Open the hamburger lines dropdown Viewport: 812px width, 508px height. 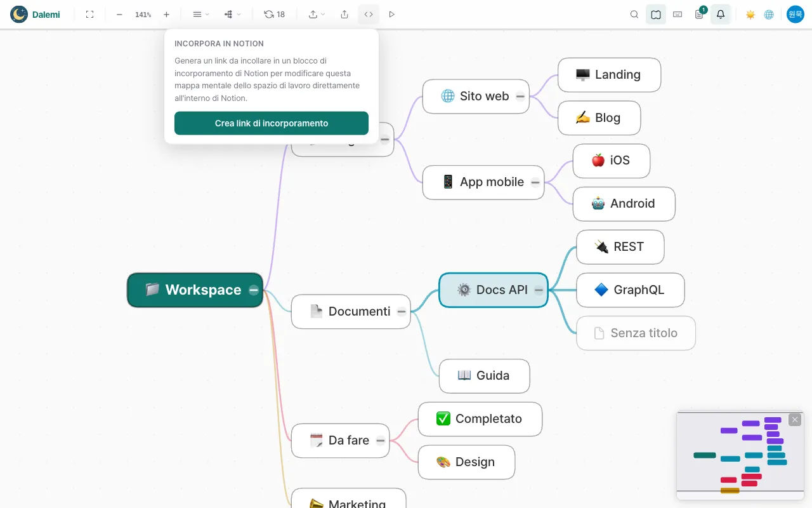coord(200,14)
